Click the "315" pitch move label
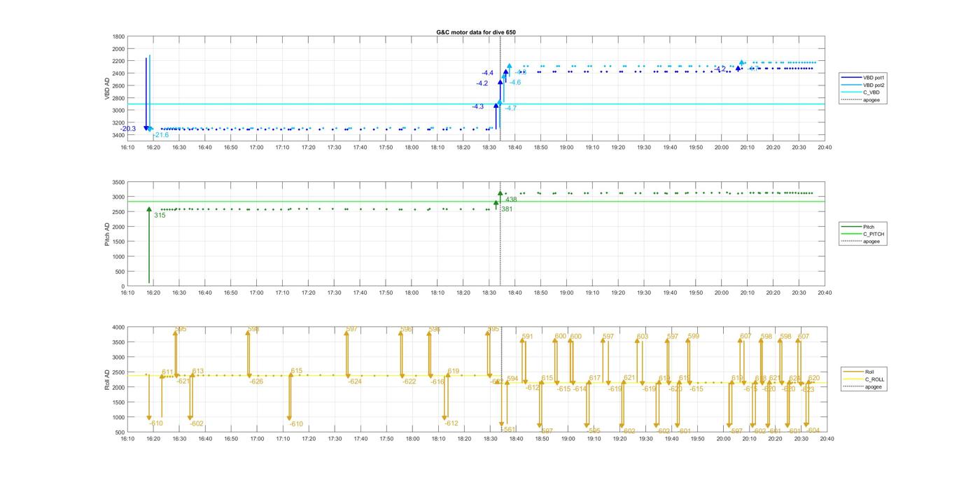 click(160, 216)
